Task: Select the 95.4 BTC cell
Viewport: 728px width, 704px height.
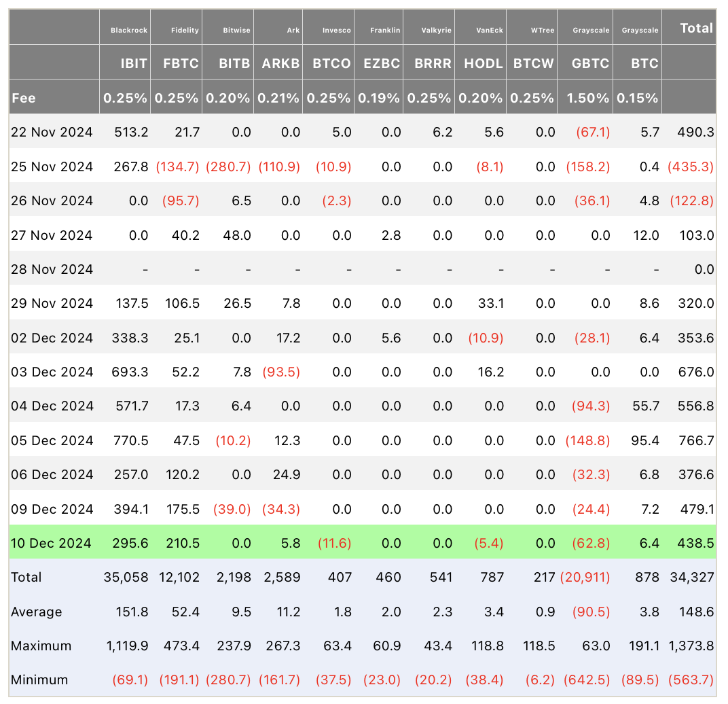Action: coord(645,440)
